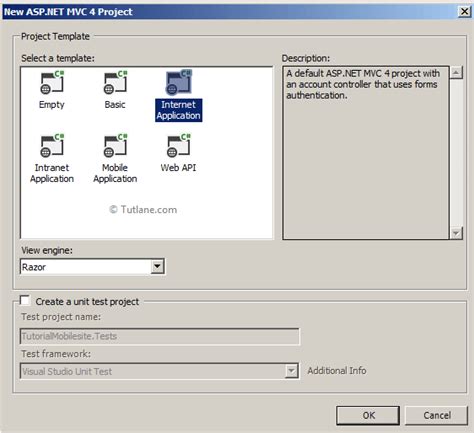474x433 pixels.
Task: Click the description text box
Action: coord(366,153)
